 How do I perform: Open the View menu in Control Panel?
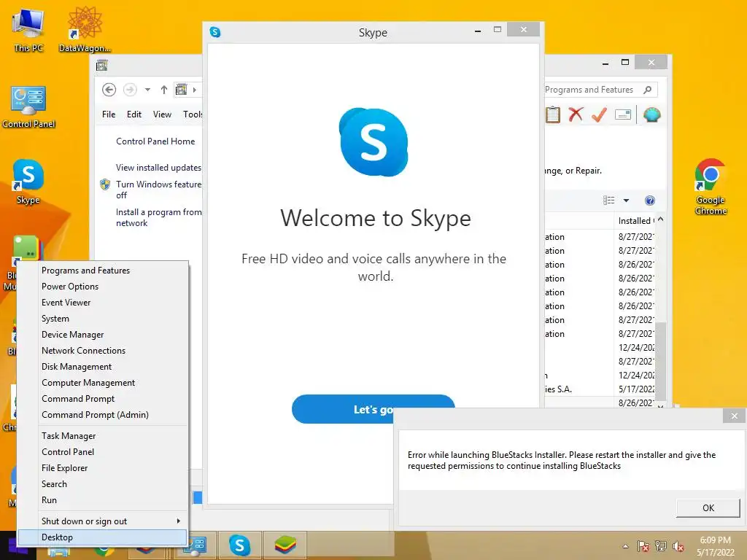[162, 114]
